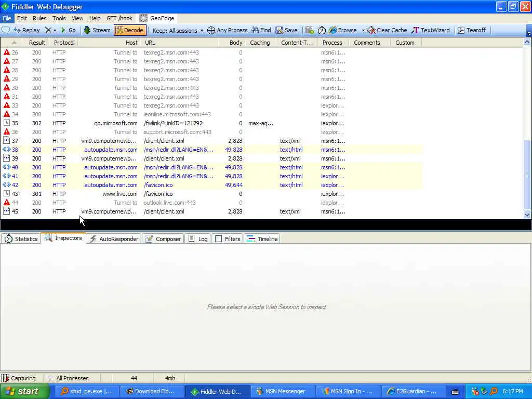Click the Save toolbar button
532x399 pixels.
286,30
